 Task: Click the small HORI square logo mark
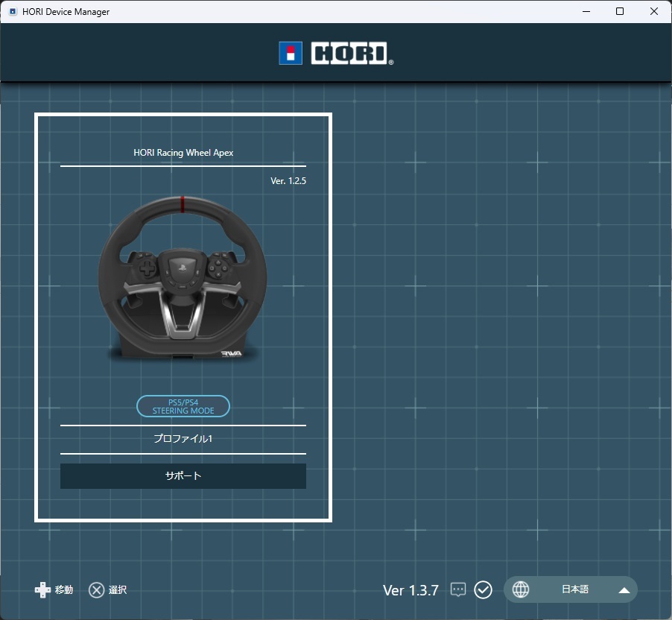click(x=290, y=53)
